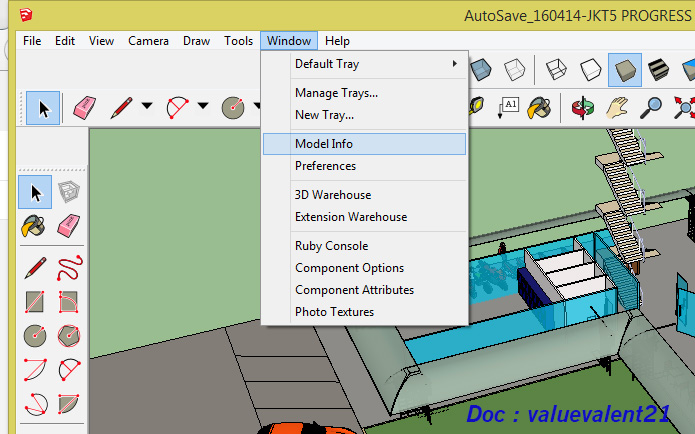
Task: Switch to Hidden Line style
Action: (590, 70)
